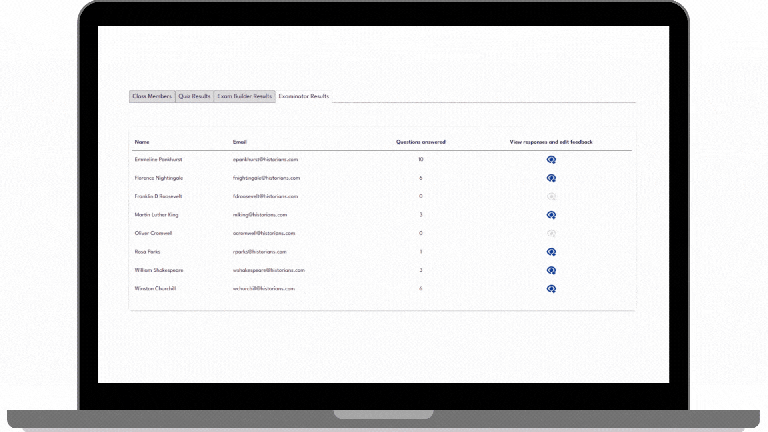This screenshot has width=768, height=432.
Task: Select the name Franklin D Roosevelt
Action: [158, 196]
